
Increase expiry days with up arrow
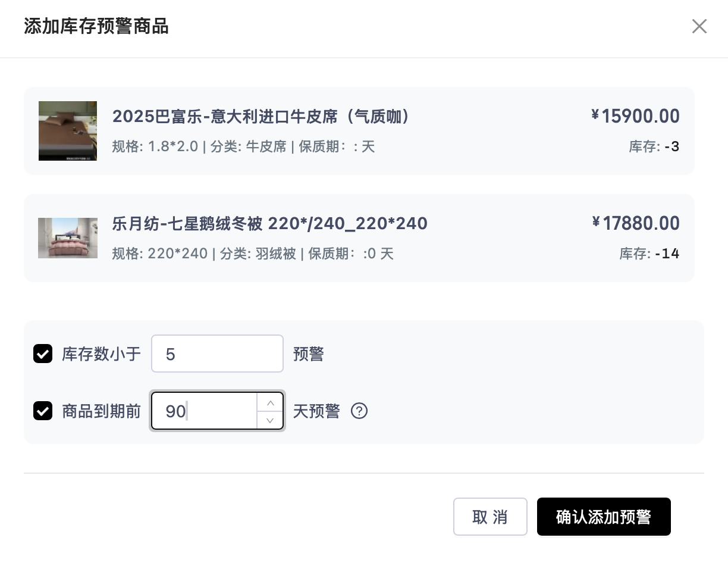[270, 402]
